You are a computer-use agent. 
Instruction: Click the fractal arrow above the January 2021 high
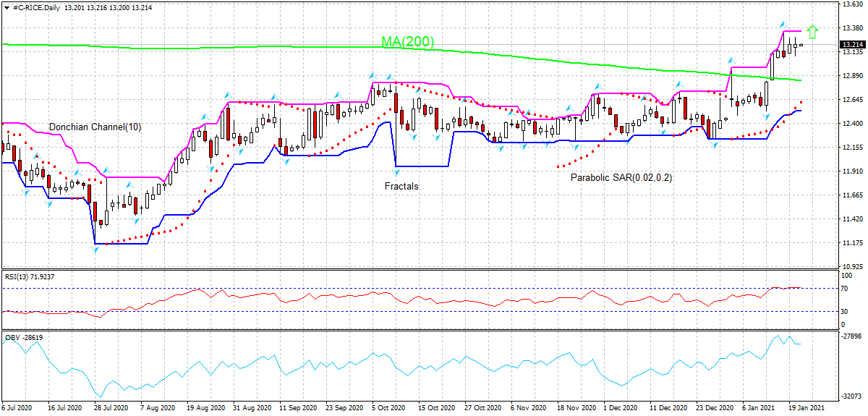pos(783,25)
